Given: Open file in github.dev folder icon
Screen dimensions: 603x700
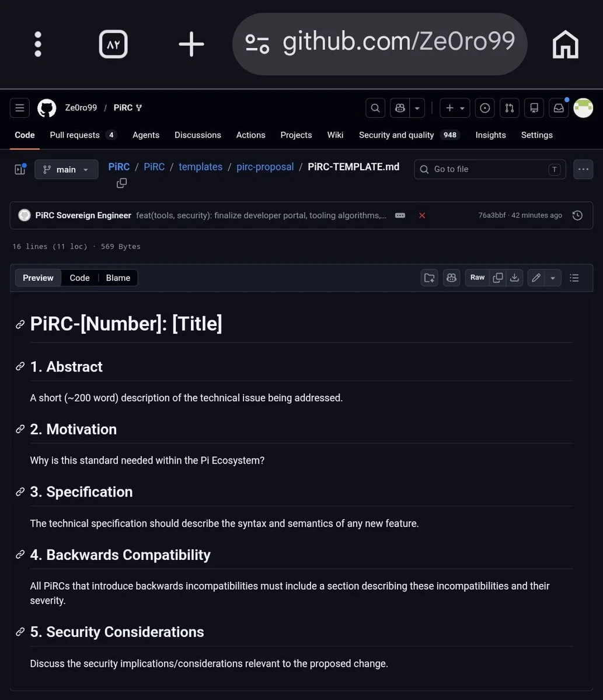Looking at the screenshot, I should [x=429, y=278].
